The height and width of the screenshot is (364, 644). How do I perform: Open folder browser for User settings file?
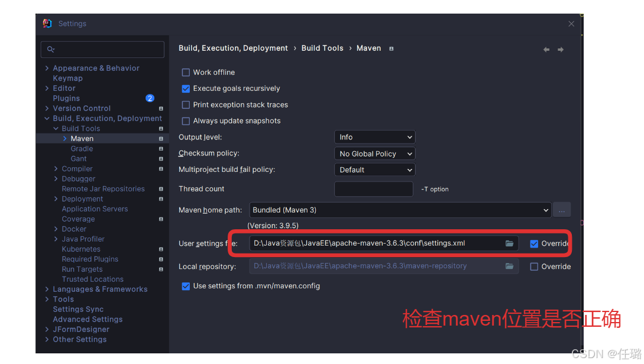pyautogui.click(x=509, y=243)
